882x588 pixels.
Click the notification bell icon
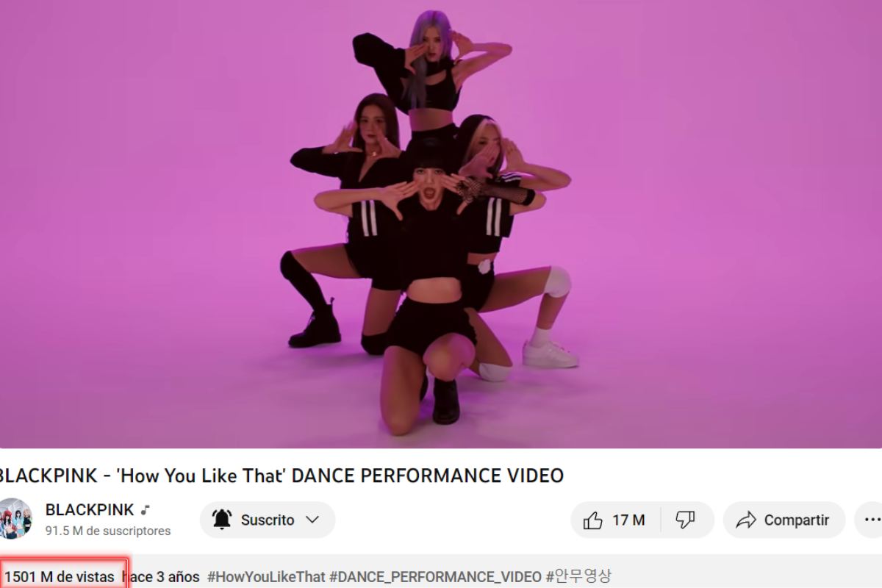click(x=222, y=520)
